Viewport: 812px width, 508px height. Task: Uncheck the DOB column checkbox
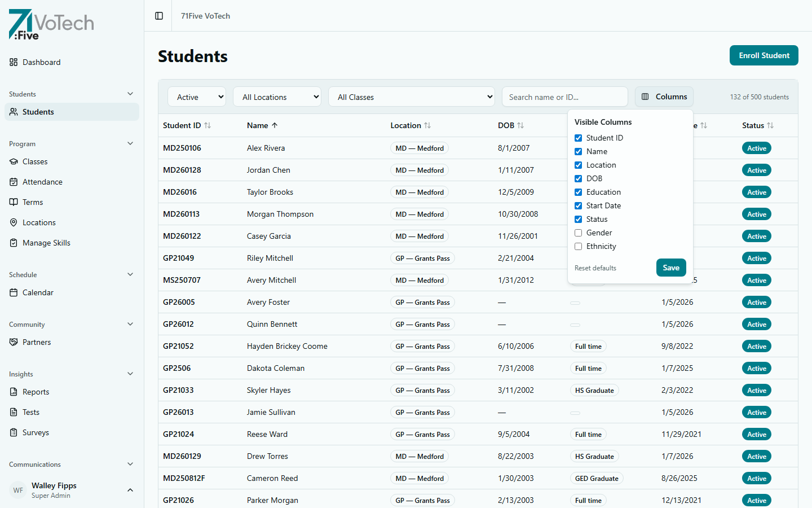[x=578, y=178]
